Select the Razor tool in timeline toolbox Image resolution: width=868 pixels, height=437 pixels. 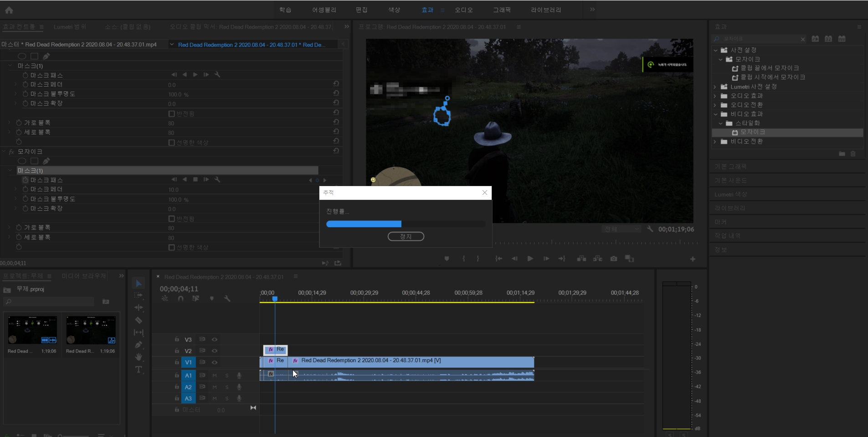pyautogui.click(x=139, y=320)
